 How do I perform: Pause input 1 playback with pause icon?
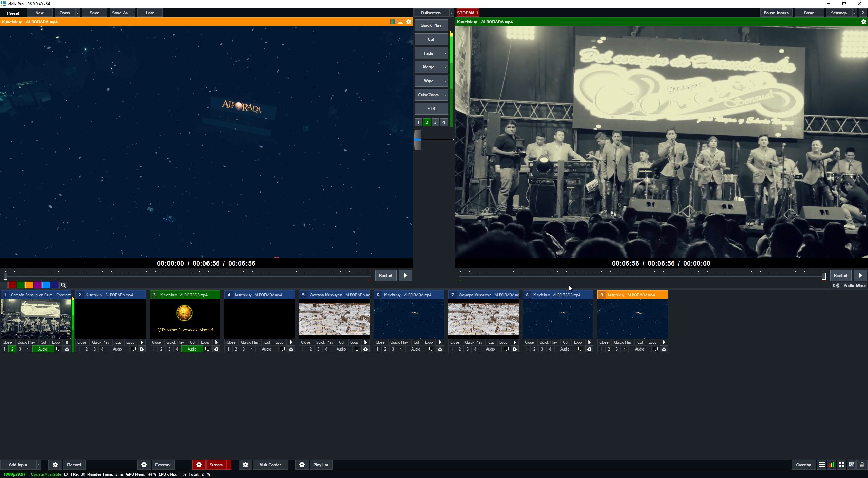pos(67,342)
